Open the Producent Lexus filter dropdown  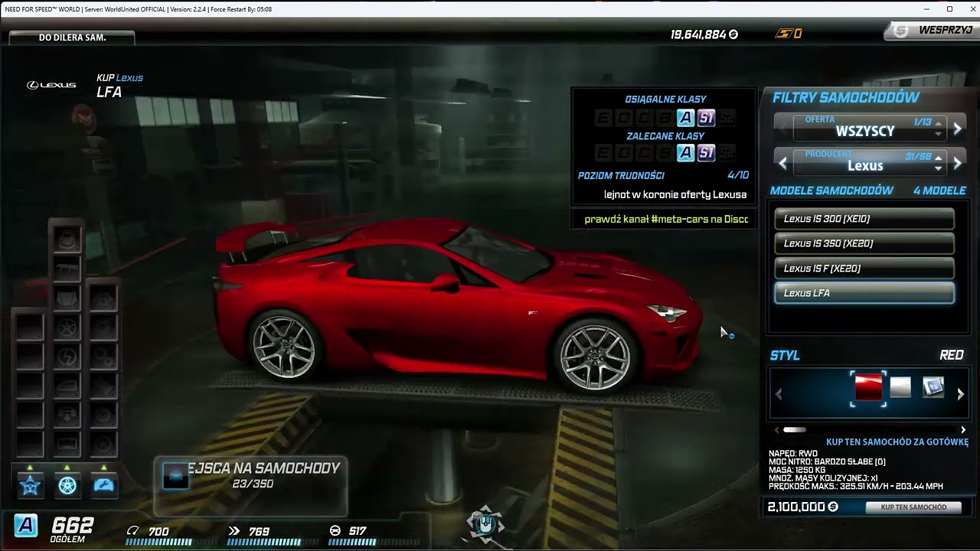[870, 162]
